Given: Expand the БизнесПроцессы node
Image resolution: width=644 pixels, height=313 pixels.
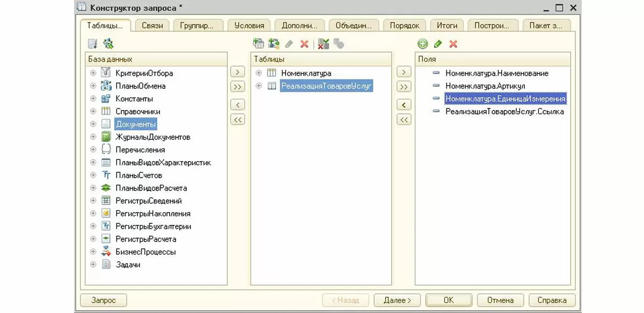Looking at the screenshot, I should tap(93, 252).
